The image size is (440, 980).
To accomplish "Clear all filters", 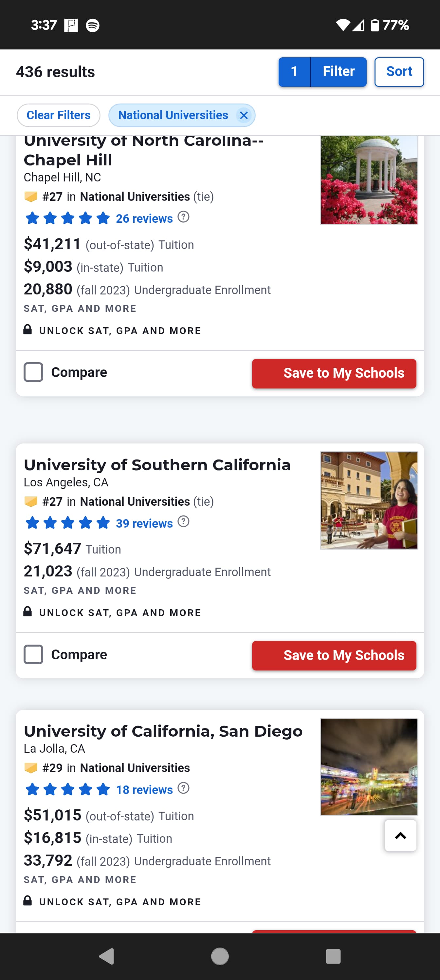I will (59, 115).
